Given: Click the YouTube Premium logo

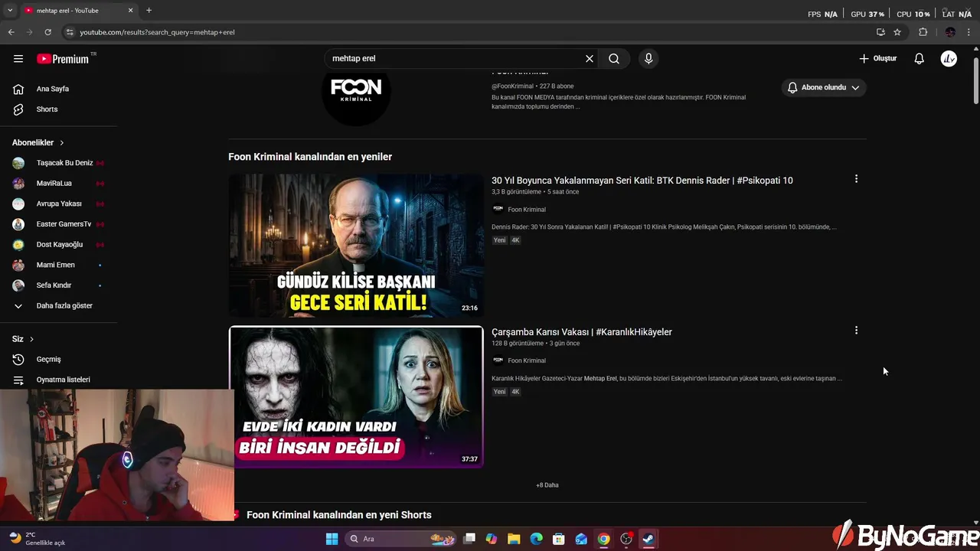Looking at the screenshot, I should [x=63, y=59].
